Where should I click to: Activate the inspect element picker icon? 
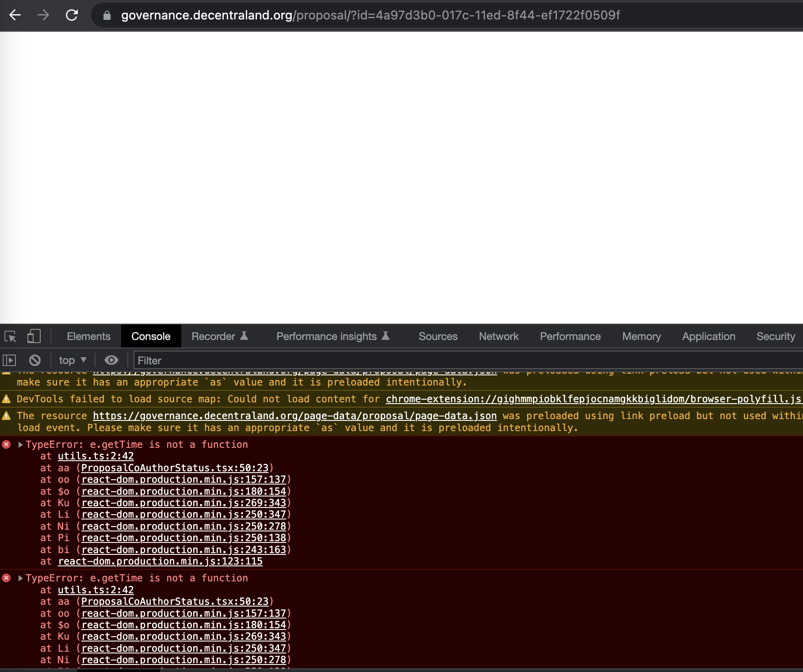point(10,336)
